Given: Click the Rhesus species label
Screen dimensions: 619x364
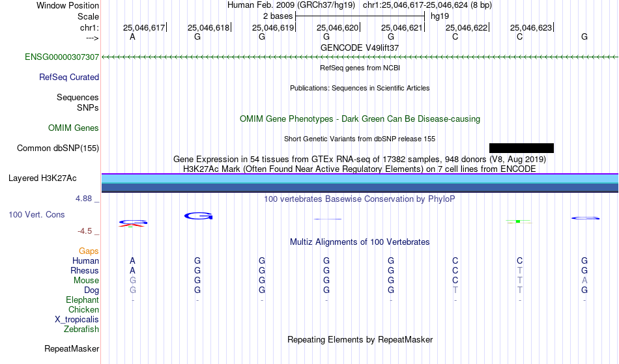Looking at the screenshot, I should pyautogui.click(x=85, y=271).
